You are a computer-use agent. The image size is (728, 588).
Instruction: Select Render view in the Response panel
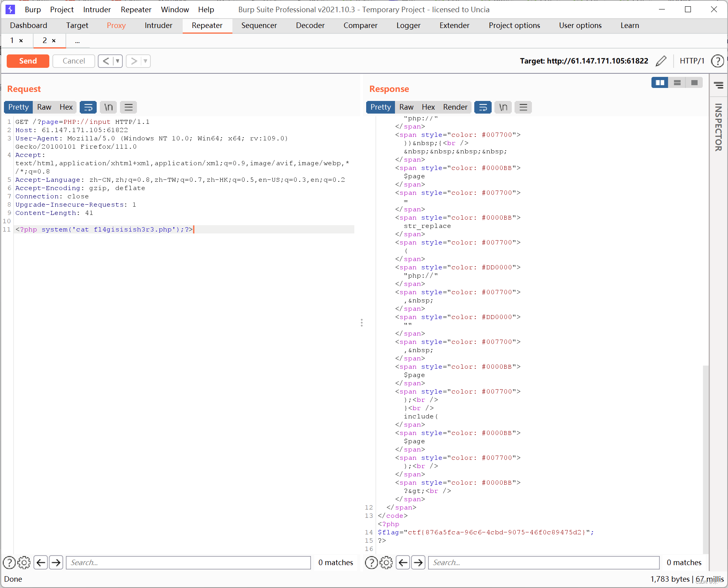(x=455, y=107)
